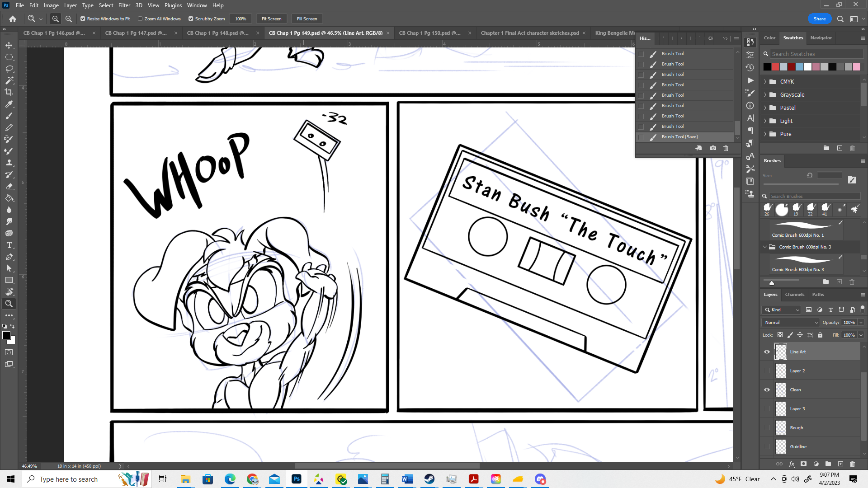Open the Photoshop Home screen
Image resolution: width=868 pixels, height=488 pixels.
pos(12,19)
